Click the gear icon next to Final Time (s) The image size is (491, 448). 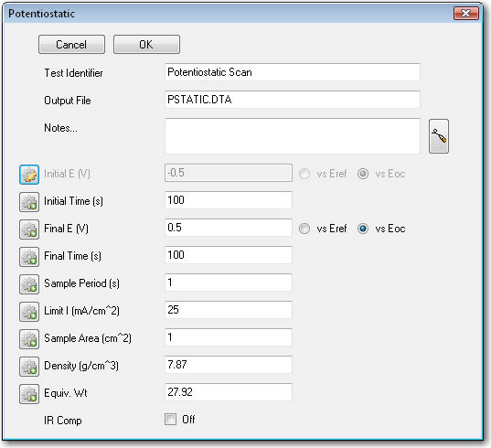(x=29, y=257)
